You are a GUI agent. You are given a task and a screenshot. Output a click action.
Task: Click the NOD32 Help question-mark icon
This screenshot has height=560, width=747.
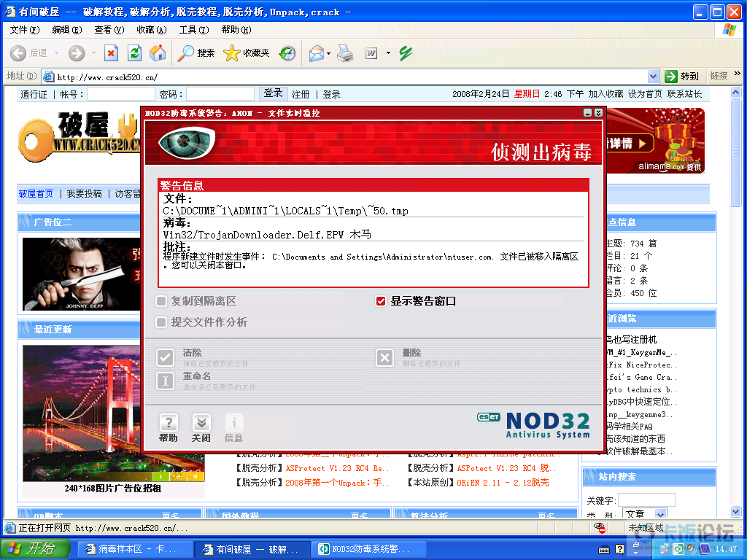coord(167,423)
